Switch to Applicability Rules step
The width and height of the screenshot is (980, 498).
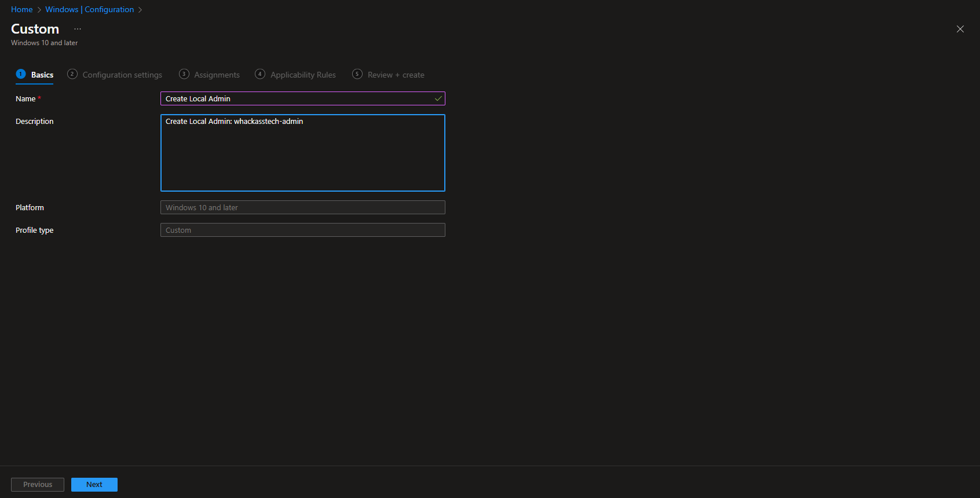pos(295,75)
